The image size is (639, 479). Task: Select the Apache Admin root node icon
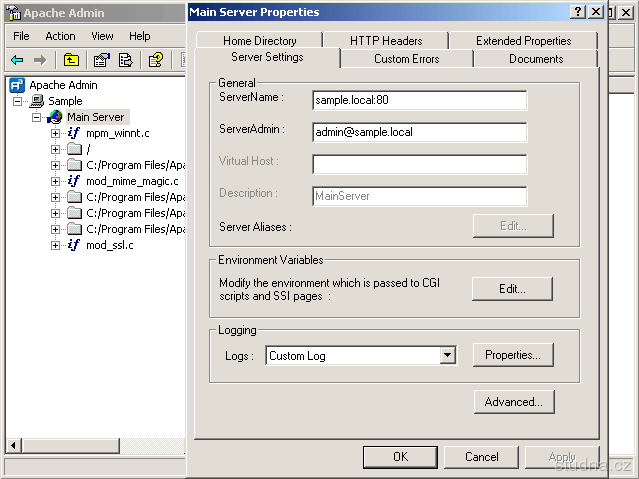point(17,85)
